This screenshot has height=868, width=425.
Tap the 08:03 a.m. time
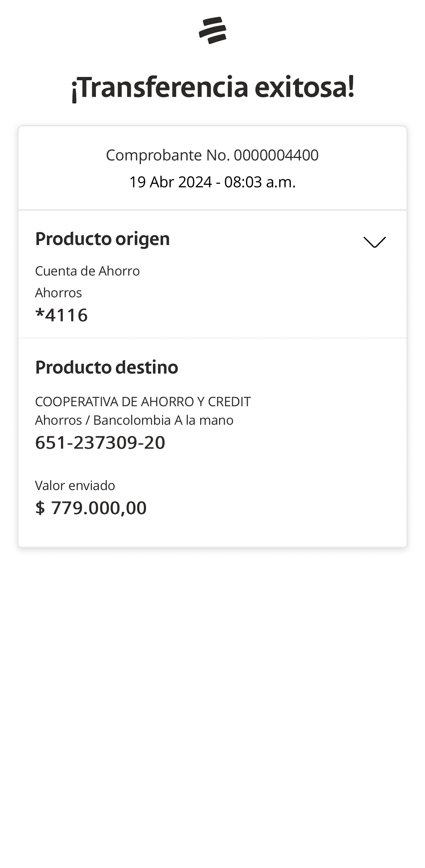coord(260,182)
